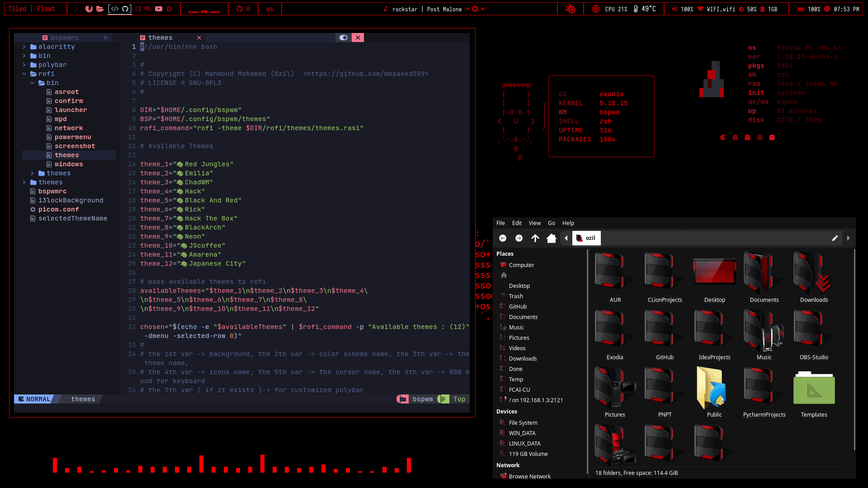Open the launcher file in tree
This screenshot has height=488, width=868.
(x=71, y=110)
